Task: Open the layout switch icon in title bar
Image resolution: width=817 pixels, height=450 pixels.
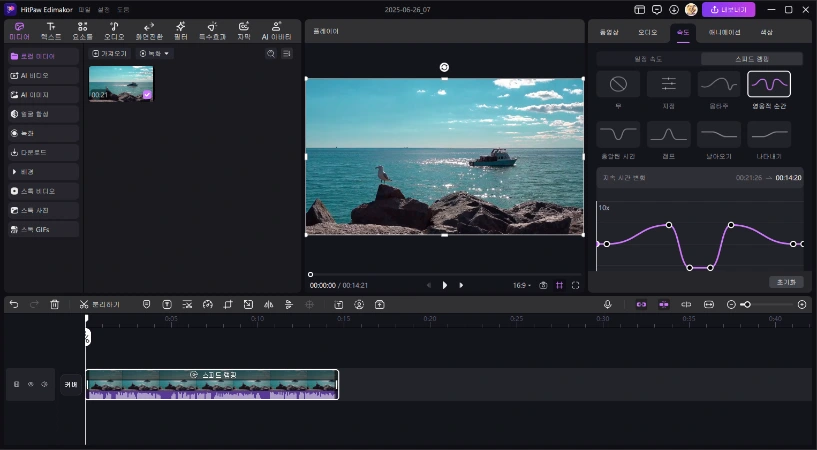Action: (639, 9)
